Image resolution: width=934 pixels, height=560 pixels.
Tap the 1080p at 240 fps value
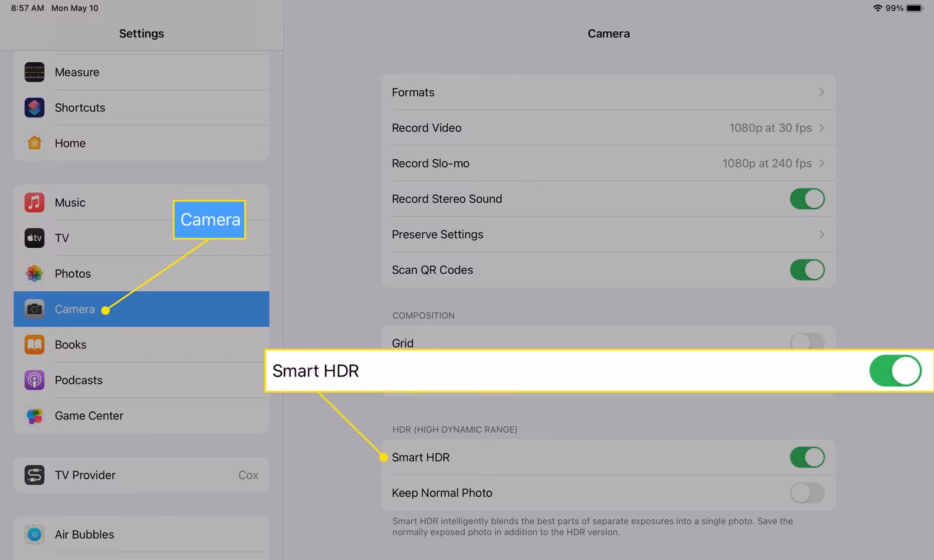767,164
